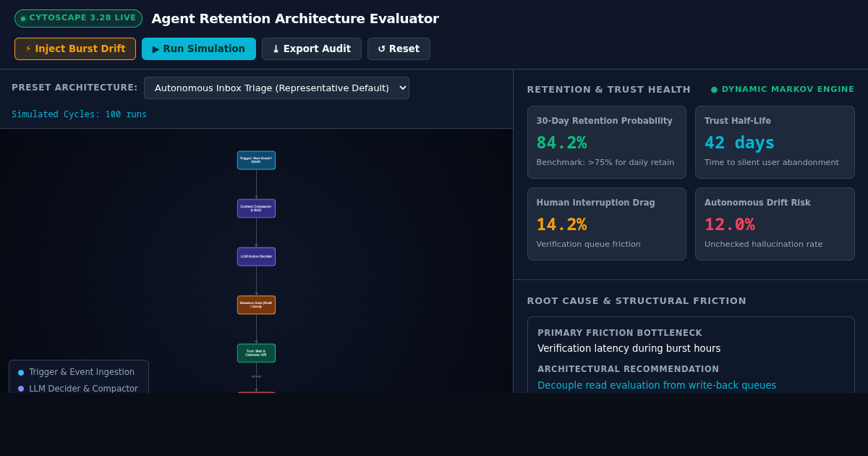The image size is (868, 456).
Task: Reset the evaluator
Action: coord(399,48)
